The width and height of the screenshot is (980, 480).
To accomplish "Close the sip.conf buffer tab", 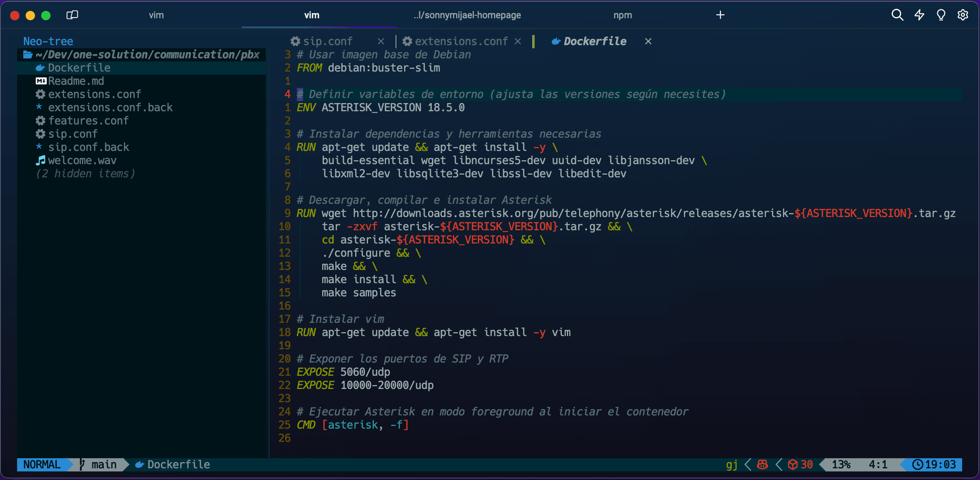I will click(381, 41).
